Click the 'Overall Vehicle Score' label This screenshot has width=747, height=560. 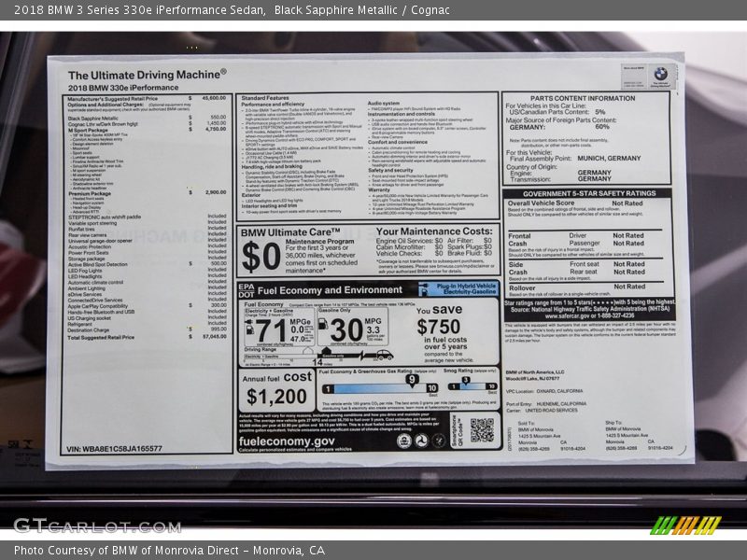click(x=541, y=203)
